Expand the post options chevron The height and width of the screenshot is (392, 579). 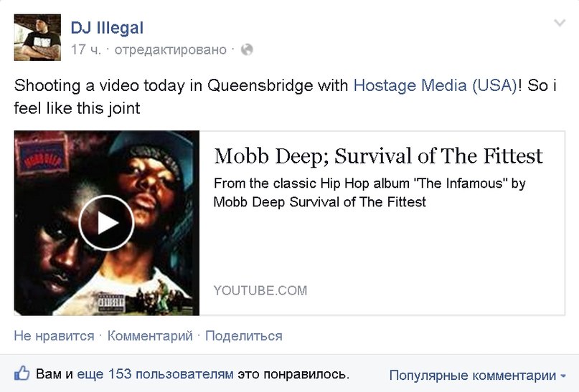(x=560, y=23)
